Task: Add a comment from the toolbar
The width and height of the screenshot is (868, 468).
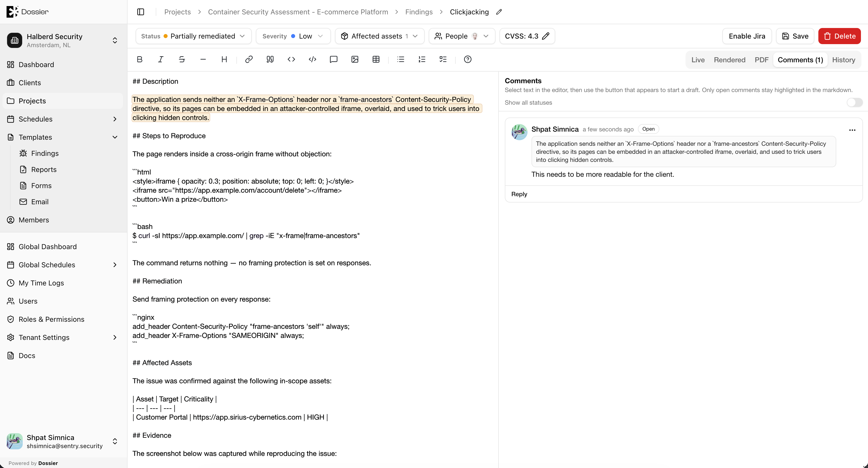Action: click(x=334, y=59)
